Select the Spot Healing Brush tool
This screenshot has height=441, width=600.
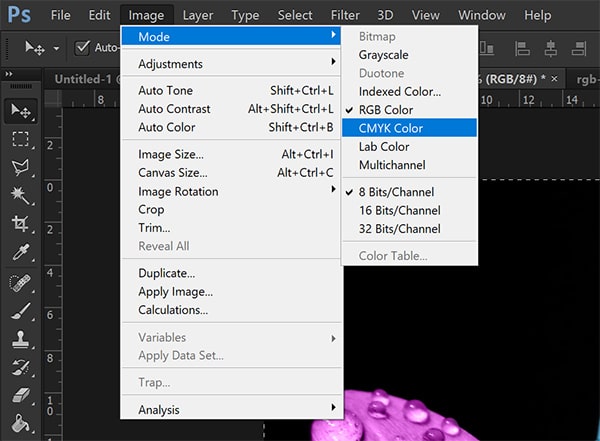(20, 283)
